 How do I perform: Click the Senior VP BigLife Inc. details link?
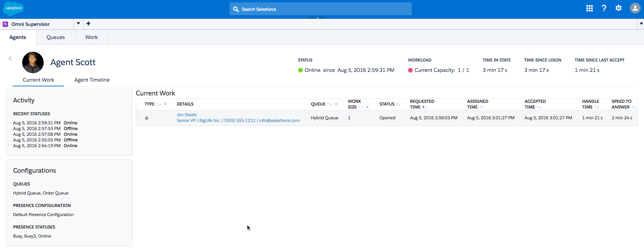[x=238, y=121]
